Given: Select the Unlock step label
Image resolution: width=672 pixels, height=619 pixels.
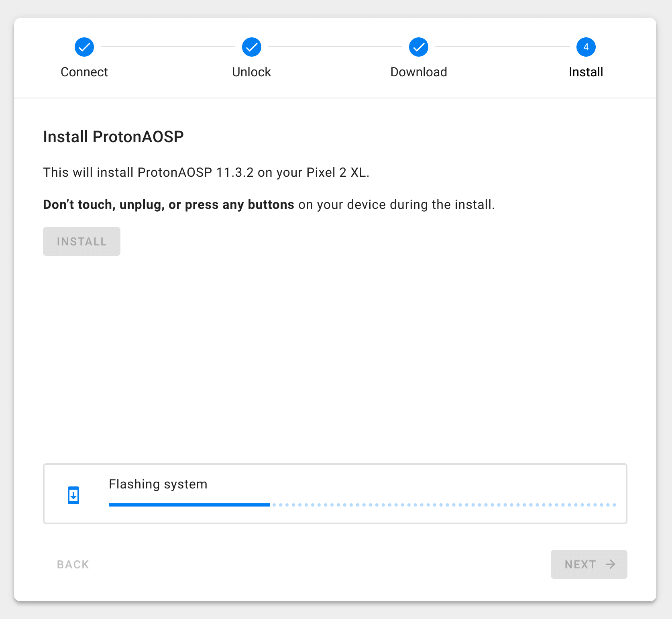Looking at the screenshot, I should click(x=251, y=72).
